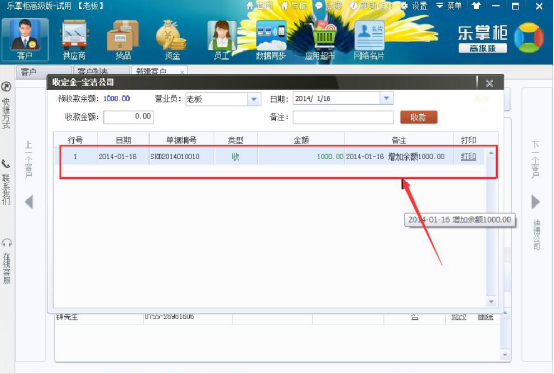This screenshot has width=554, height=374.
Task: Close the 收定金 dialog
Action: tap(489, 83)
